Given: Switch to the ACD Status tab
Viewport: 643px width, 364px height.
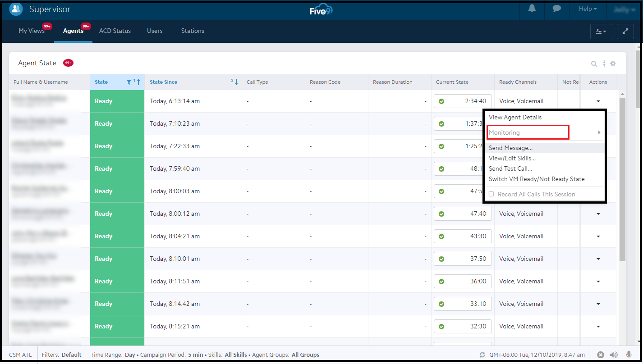Looking at the screenshot, I should [x=115, y=31].
